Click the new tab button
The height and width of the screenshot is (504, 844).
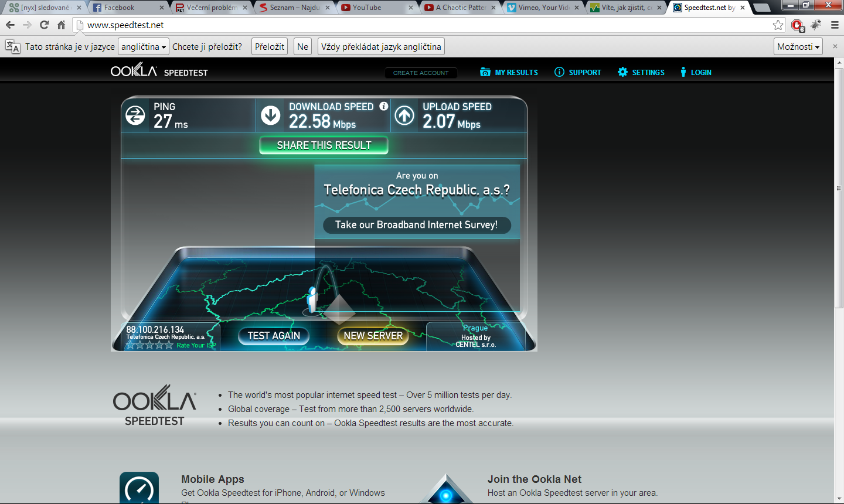click(761, 8)
